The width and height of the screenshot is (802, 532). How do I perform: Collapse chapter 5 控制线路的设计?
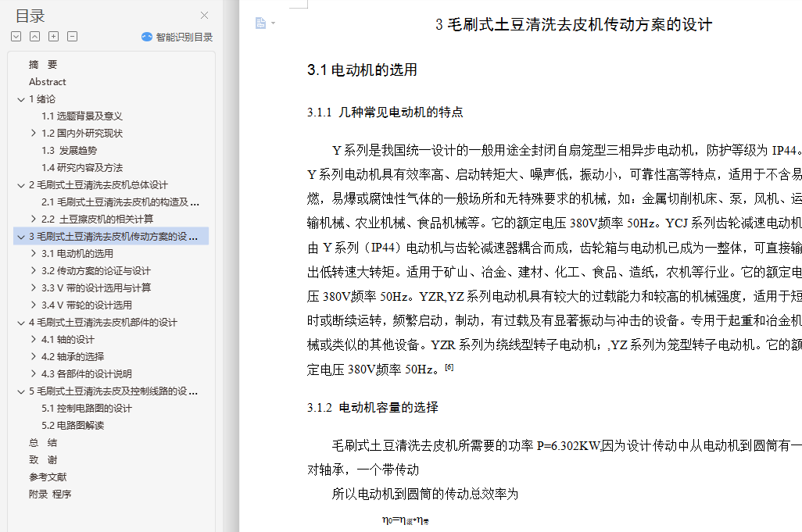click(21, 391)
